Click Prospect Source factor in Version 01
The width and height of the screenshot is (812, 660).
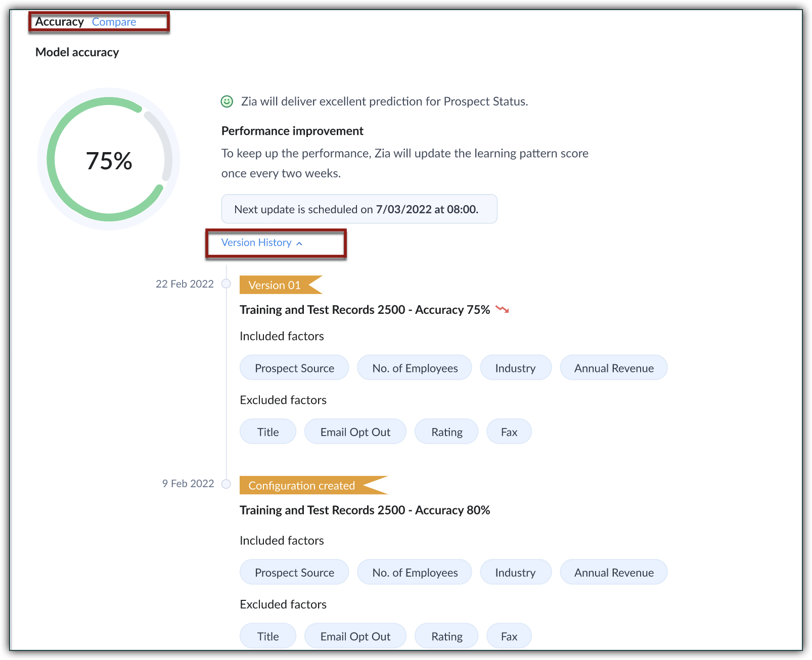pos(294,368)
